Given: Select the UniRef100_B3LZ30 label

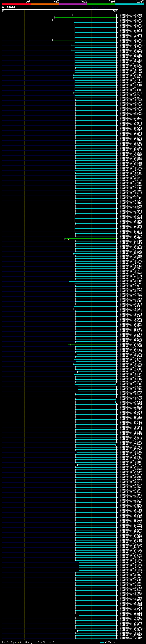Looking at the screenshot, I should coord(131,231).
